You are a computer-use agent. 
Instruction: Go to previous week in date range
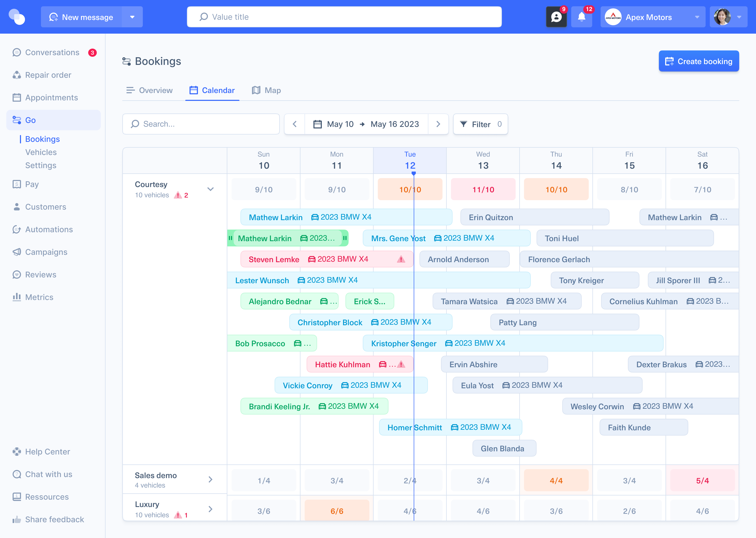click(295, 124)
